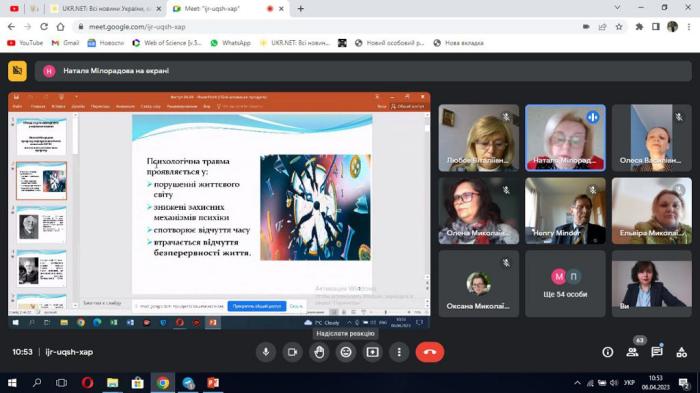Open the Новости bookmark

pos(105,43)
